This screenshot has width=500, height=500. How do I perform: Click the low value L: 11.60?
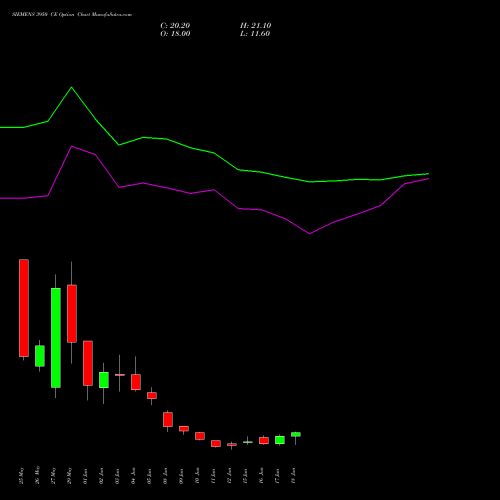(x=255, y=34)
